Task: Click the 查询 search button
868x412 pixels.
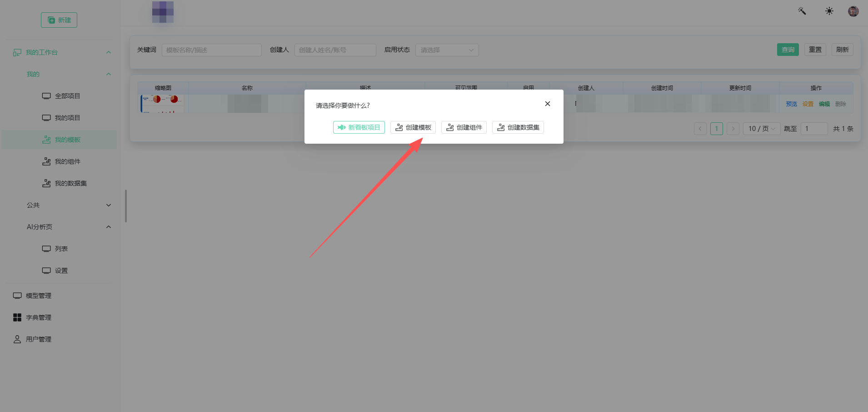Action: [x=788, y=50]
